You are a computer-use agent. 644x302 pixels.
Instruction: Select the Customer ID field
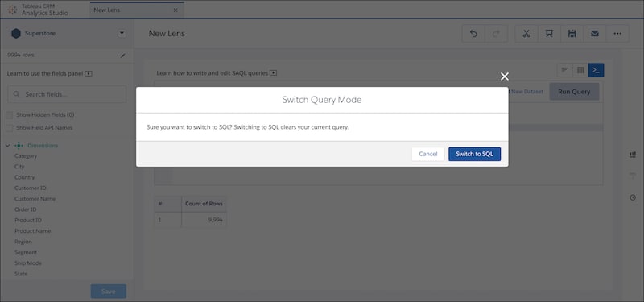tap(31, 188)
